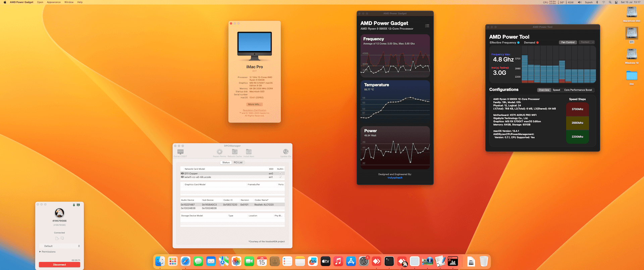Switch to PCI List tab in DPCIManager
644x270 pixels.
tap(238, 163)
